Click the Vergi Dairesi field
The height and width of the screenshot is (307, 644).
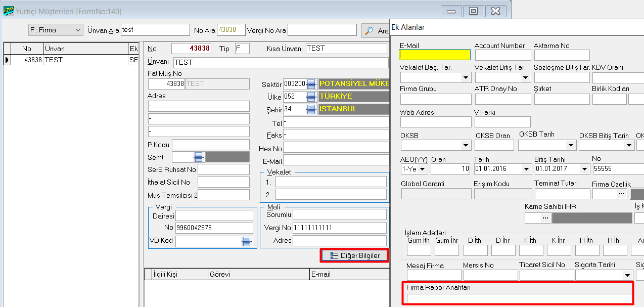click(x=214, y=215)
